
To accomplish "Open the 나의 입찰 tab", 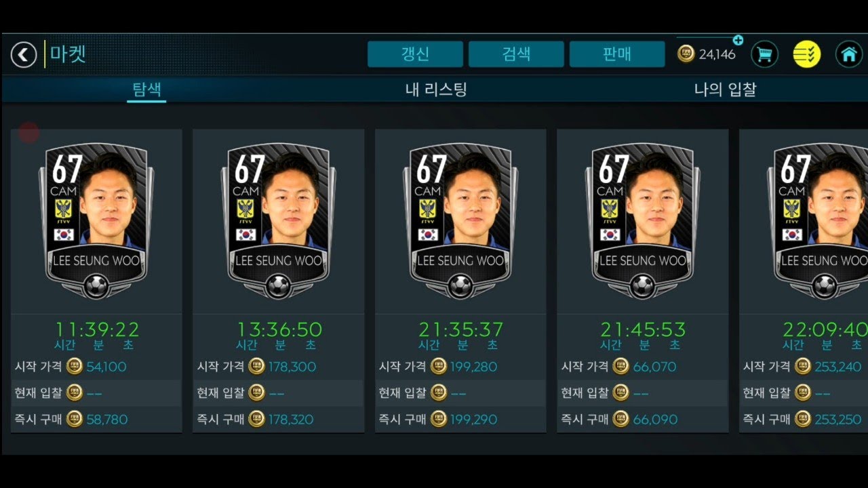I will click(x=725, y=89).
